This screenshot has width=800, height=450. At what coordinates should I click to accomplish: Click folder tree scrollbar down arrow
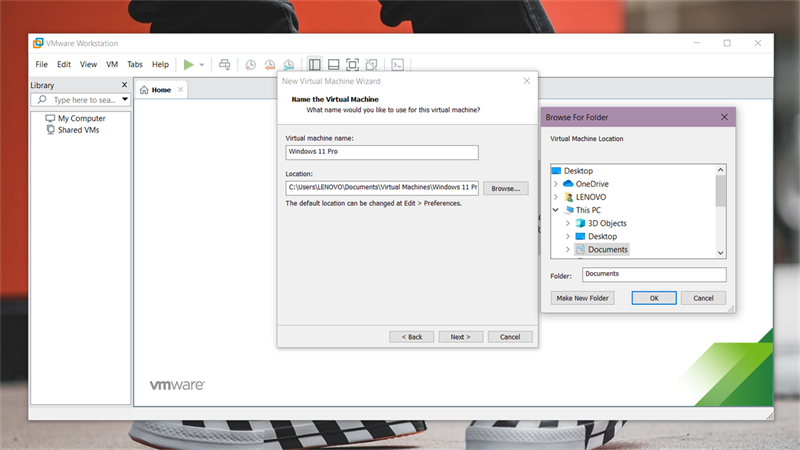pyautogui.click(x=720, y=253)
